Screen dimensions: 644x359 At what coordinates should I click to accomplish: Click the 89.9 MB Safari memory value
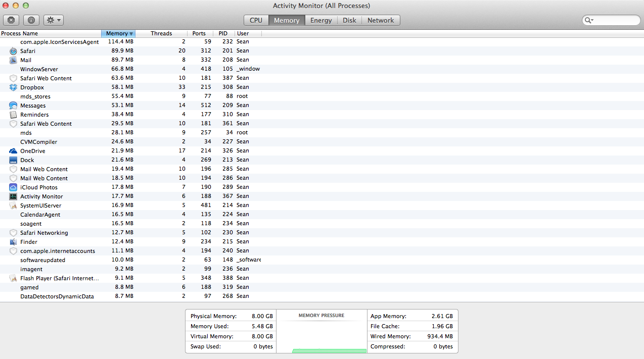[122, 51]
